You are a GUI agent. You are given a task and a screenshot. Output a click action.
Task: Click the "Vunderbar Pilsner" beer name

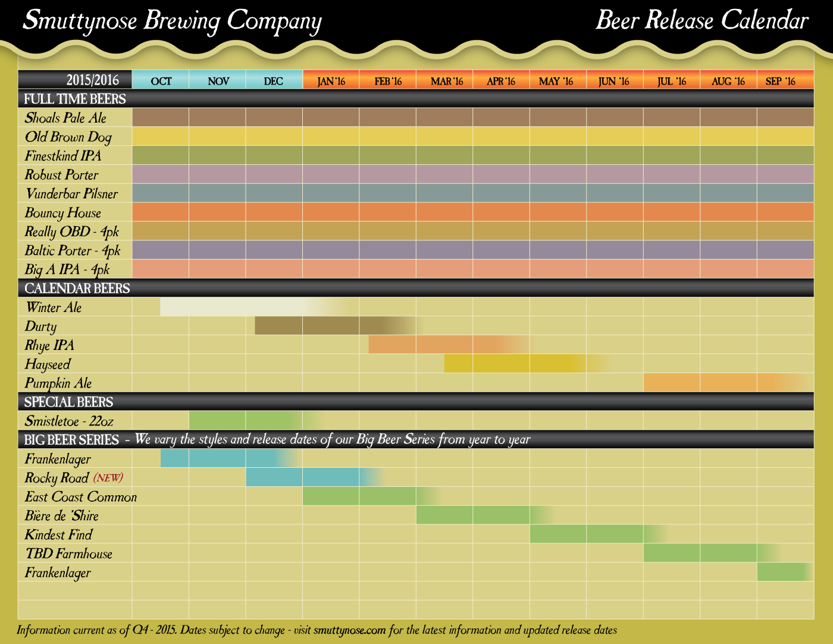pos(71,194)
